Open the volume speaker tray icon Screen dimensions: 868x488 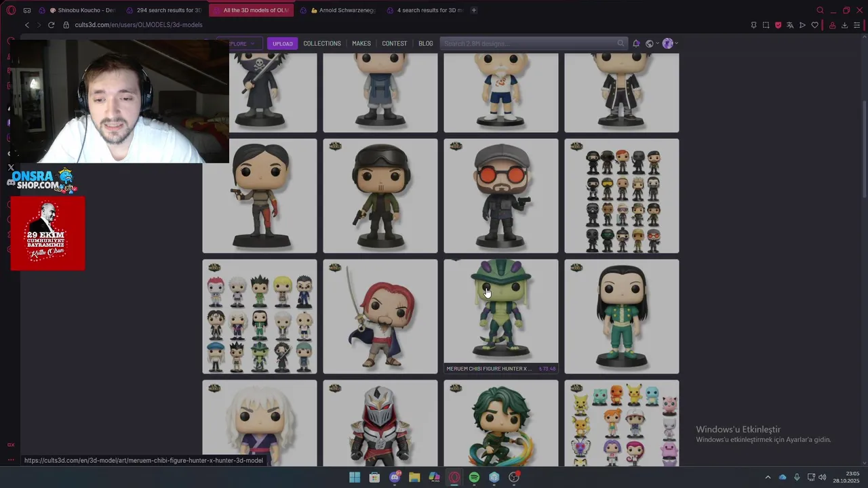click(822, 477)
